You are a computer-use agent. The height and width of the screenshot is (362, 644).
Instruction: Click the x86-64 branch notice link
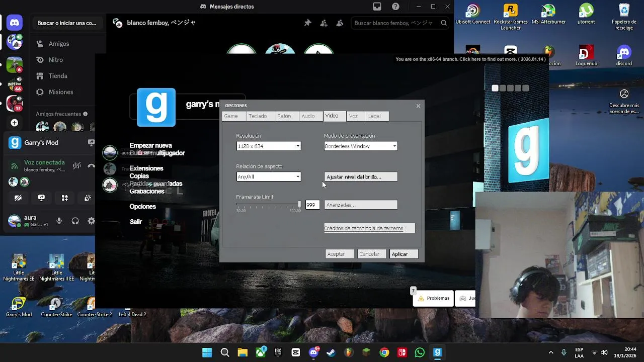470,59
